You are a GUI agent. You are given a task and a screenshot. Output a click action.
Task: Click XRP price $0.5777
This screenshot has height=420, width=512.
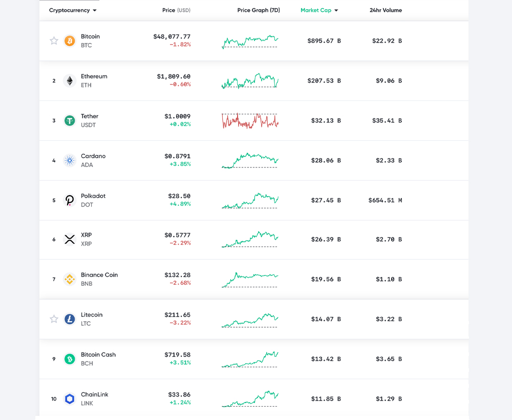point(177,235)
